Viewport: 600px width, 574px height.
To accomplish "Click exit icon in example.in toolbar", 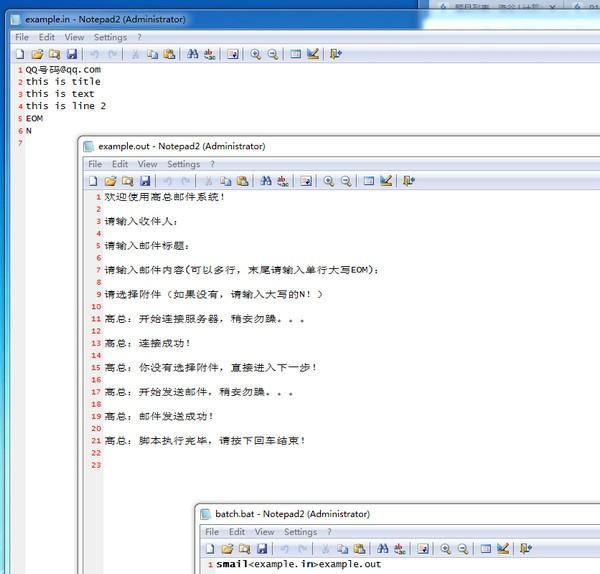I will (x=336, y=54).
